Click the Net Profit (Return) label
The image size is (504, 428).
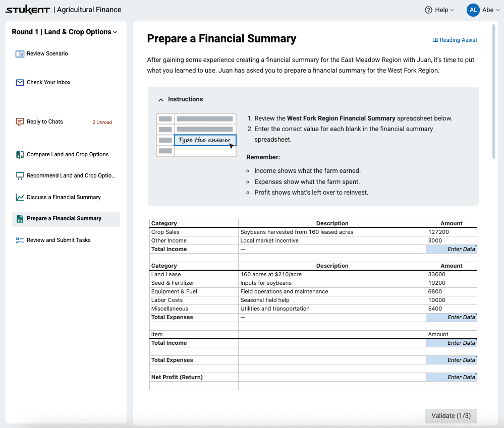[177, 377]
